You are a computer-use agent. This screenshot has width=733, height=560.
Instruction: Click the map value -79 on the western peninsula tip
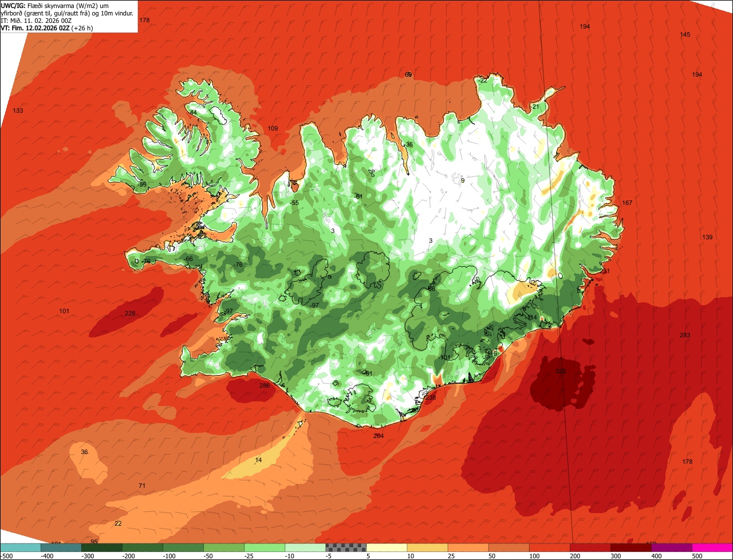pos(146,261)
